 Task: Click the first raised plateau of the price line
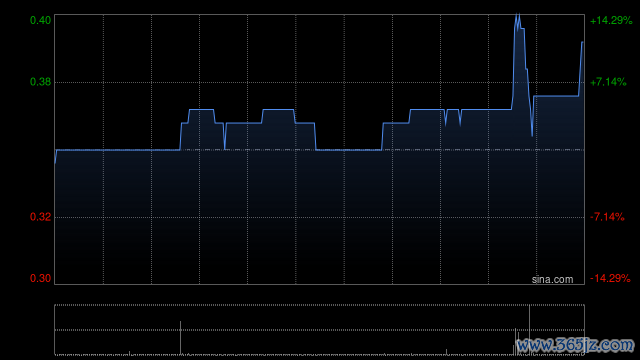(201, 109)
